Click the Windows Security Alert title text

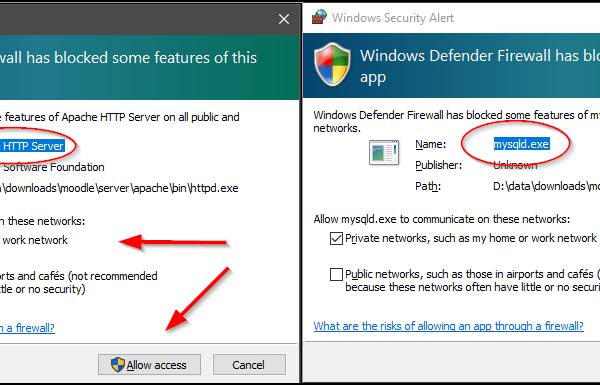(393, 18)
